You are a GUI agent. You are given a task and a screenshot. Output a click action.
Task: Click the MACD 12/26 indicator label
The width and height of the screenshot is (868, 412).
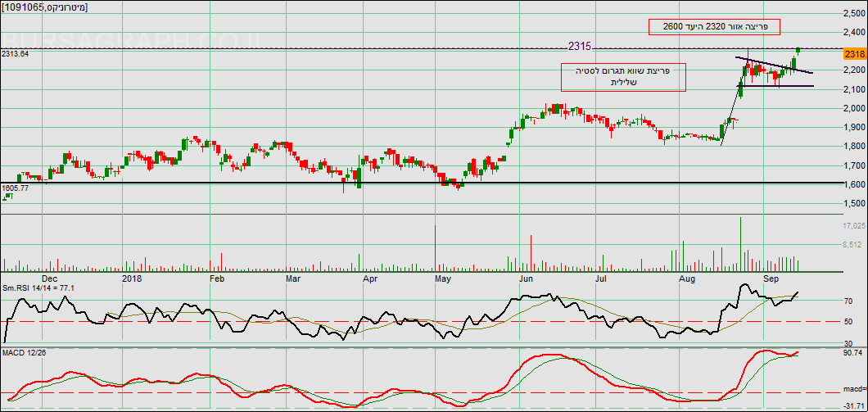click(x=25, y=351)
